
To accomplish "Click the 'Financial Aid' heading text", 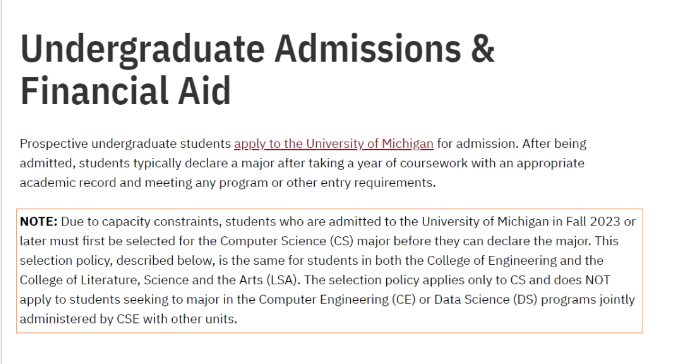I will (x=125, y=91).
